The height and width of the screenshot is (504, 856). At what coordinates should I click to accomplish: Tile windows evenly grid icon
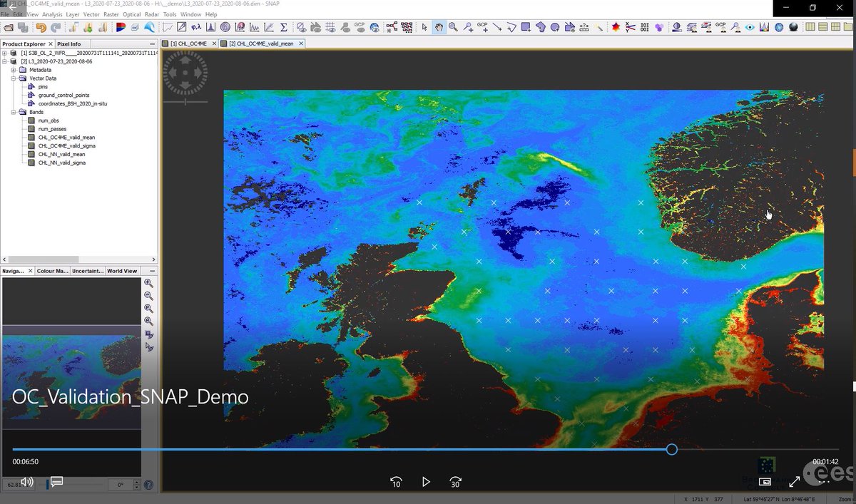pyautogui.click(x=835, y=27)
